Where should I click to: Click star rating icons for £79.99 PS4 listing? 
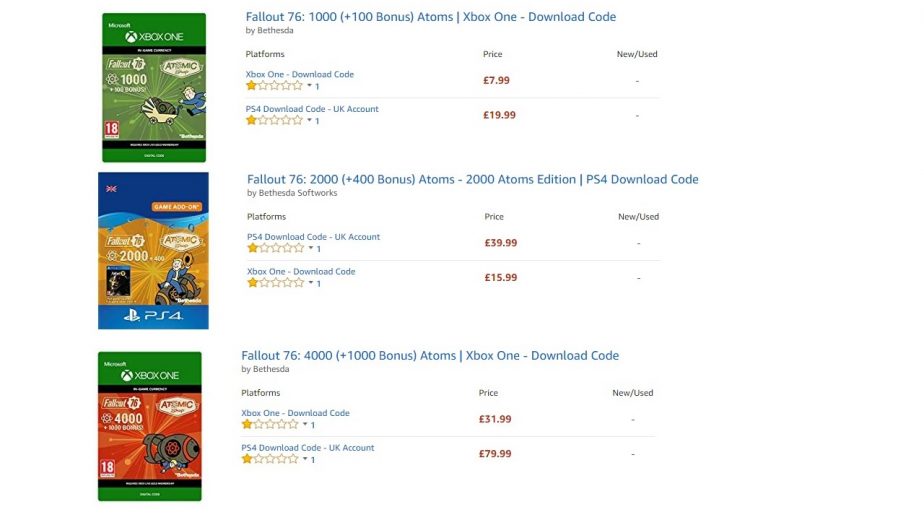click(x=269, y=459)
